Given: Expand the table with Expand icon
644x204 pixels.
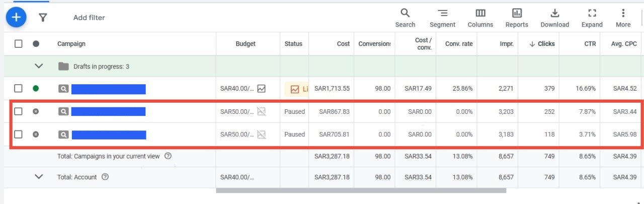Looking at the screenshot, I should click(x=592, y=18).
